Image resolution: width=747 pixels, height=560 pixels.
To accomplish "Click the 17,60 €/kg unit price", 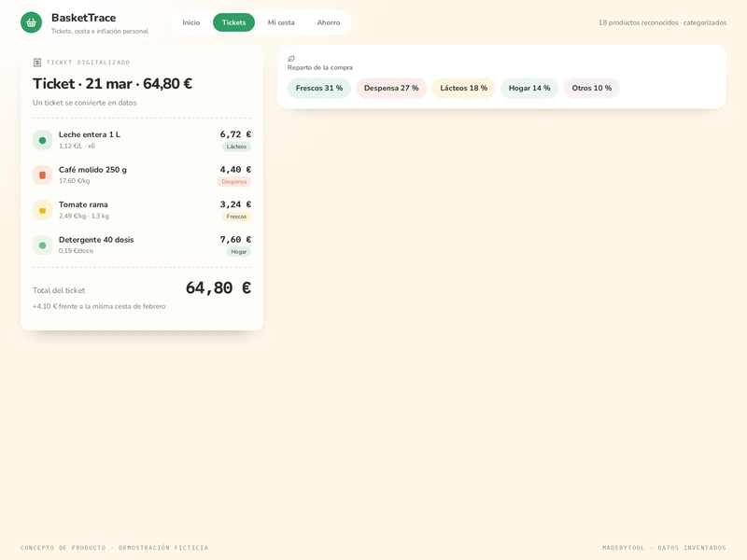I will pos(75,181).
